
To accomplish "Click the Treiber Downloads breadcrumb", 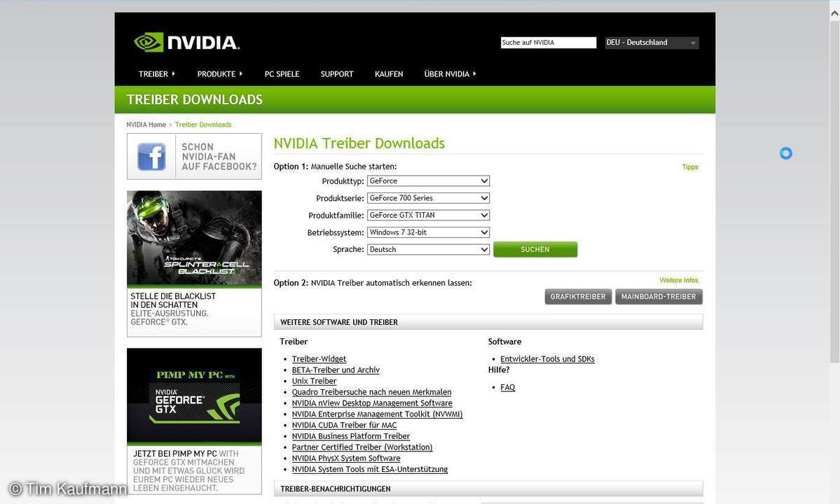I will pos(203,125).
